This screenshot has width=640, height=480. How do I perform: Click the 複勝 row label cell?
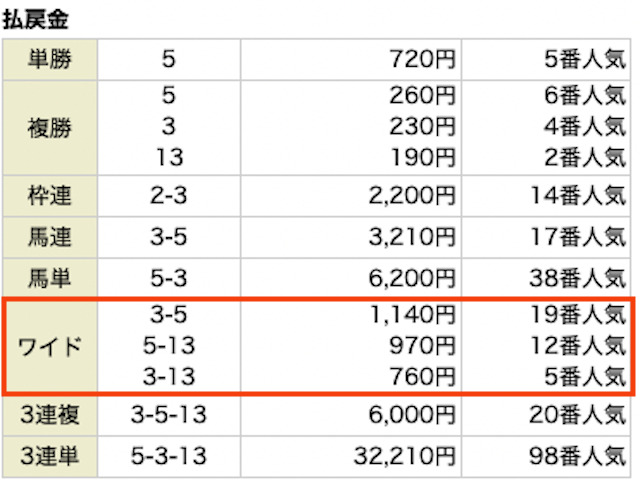pos(50,127)
